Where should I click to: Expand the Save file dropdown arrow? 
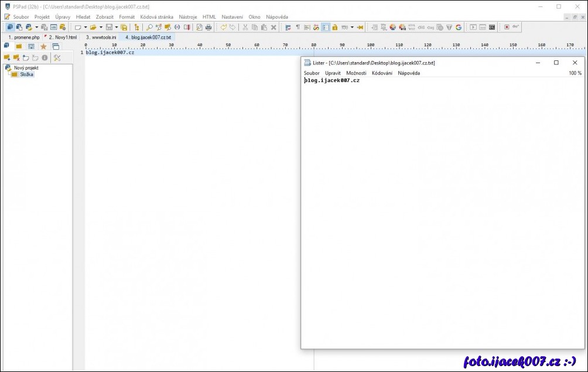coord(116,28)
